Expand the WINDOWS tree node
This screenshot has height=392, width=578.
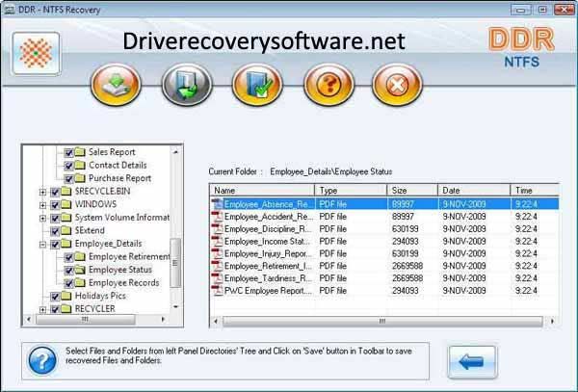point(42,205)
